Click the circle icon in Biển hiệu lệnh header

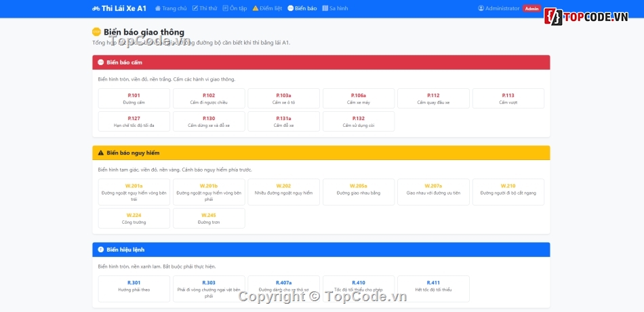(x=101, y=250)
